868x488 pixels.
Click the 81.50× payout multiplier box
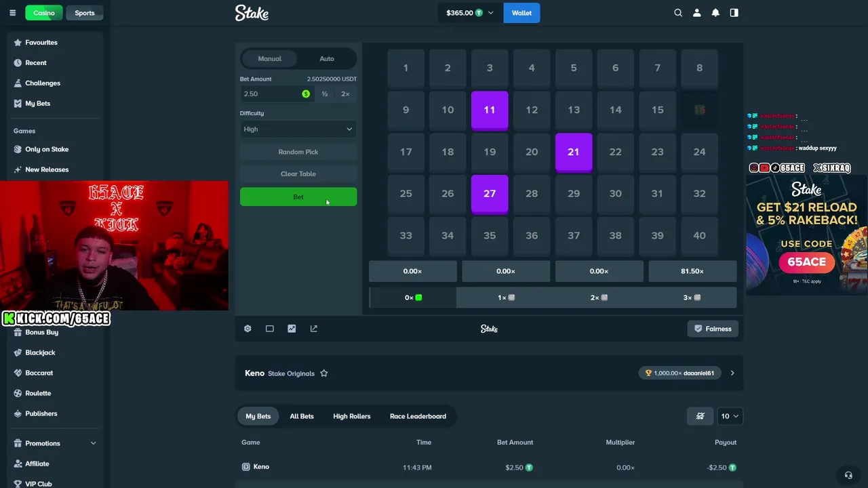[x=692, y=271]
